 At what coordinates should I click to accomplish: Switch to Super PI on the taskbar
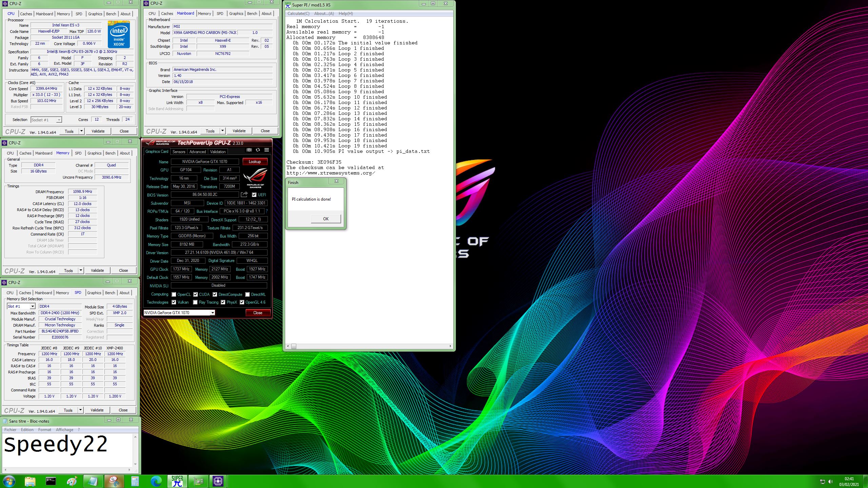(x=177, y=481)
